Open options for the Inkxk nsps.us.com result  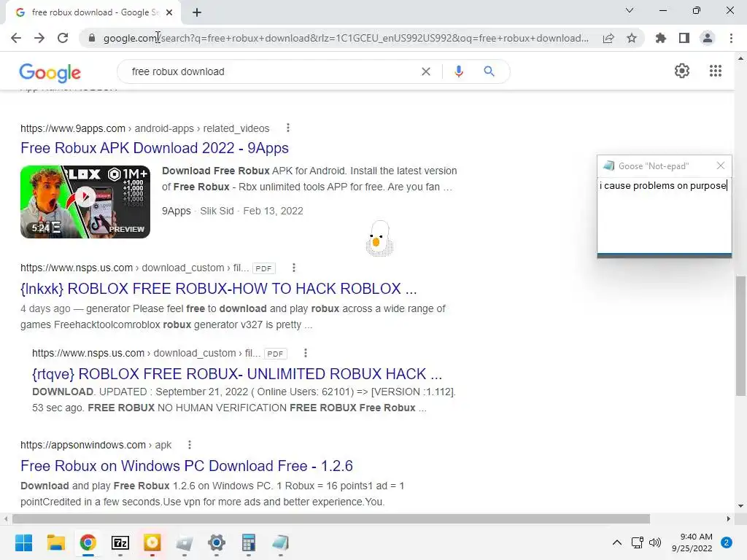tap(294, 268)
